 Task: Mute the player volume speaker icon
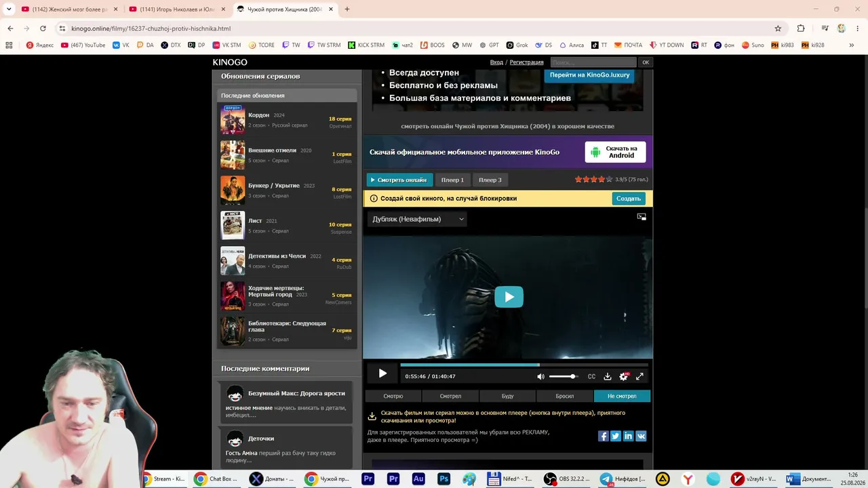pyautogui.click(x=540, y=377)
